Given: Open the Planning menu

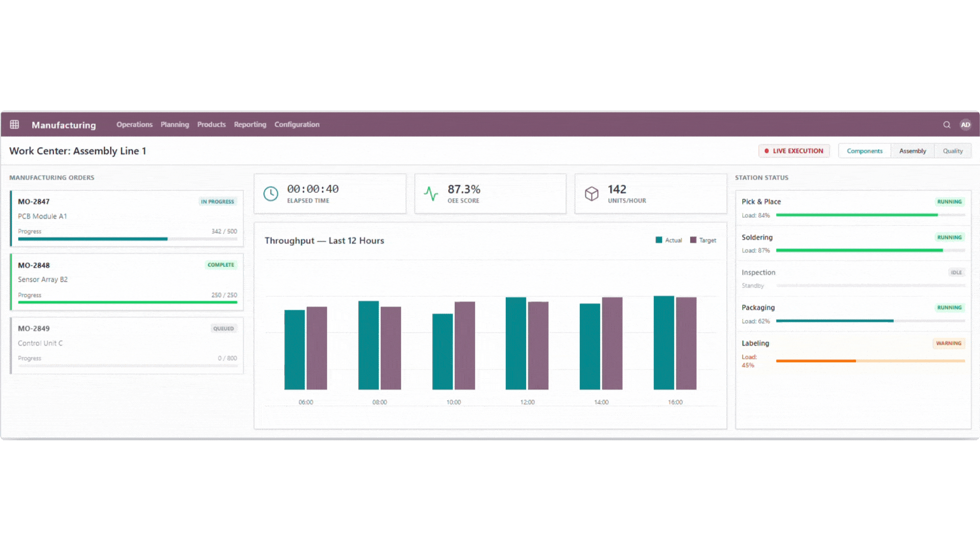Looking at the screenshot, I should [x=175, y=124].
